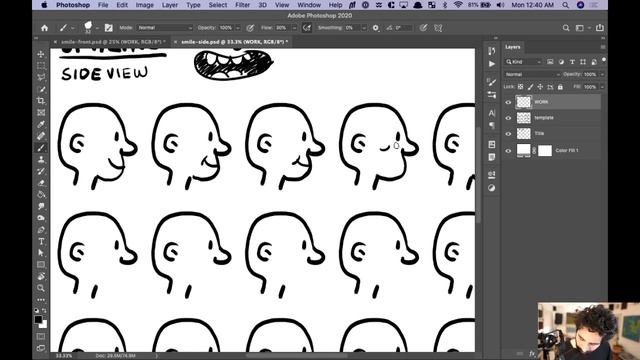
Task: Click the Color Fill 1 layer mask thumbnail
Action: pos(545,151)
